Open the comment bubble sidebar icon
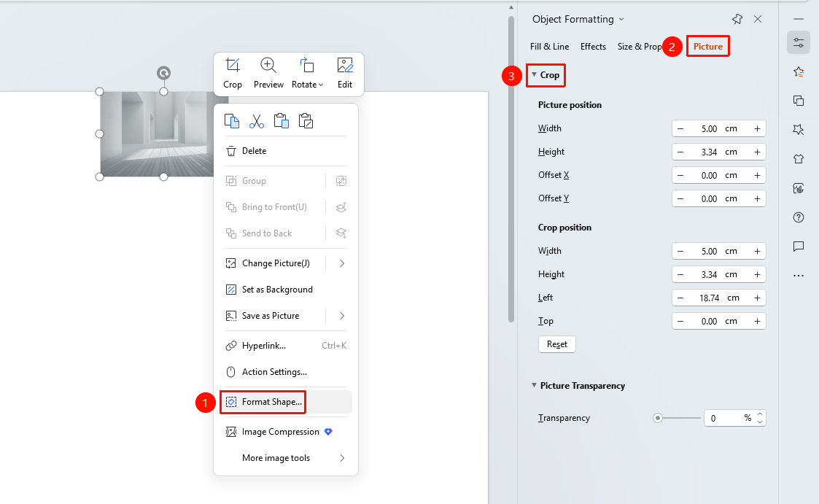Viewport: 819px width, 504px height. (798, 247)
